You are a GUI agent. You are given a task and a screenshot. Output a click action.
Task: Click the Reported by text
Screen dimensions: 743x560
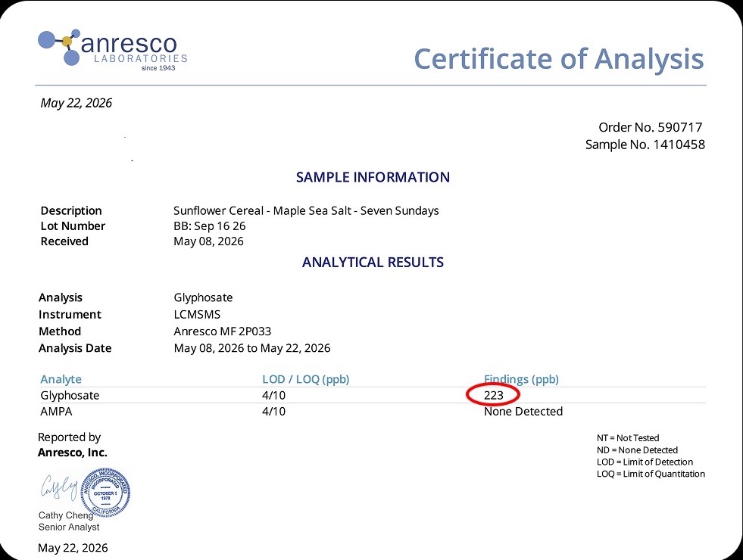(x=69, y=437)
